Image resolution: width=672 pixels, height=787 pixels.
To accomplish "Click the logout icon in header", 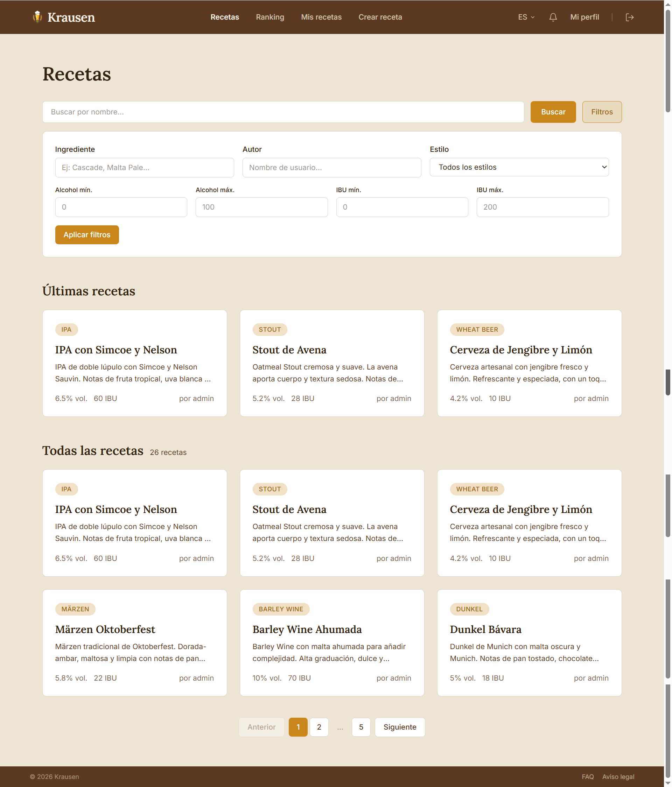I will click(629, 17).
